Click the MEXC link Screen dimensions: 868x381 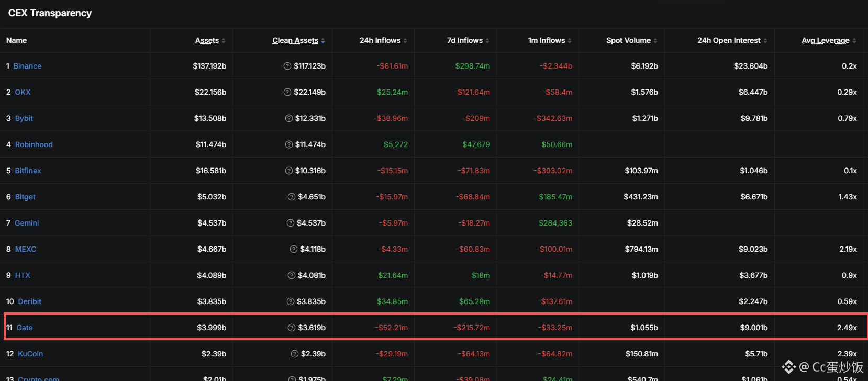(x=26, y=249)
